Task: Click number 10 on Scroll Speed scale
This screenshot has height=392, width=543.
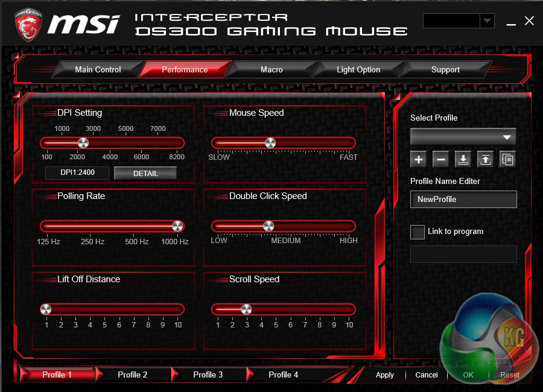Action: coord(349,325)
